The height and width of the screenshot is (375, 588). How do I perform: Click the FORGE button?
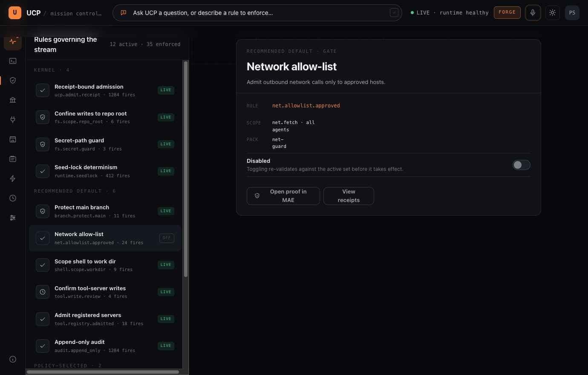point(507,12)
